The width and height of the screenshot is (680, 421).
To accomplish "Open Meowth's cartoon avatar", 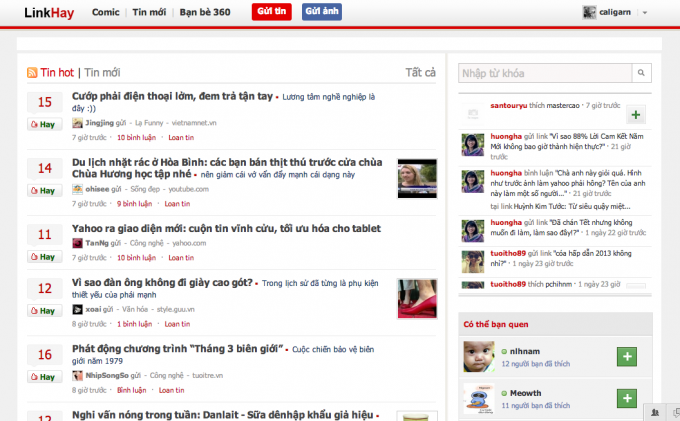I will (x=479, y=398).
